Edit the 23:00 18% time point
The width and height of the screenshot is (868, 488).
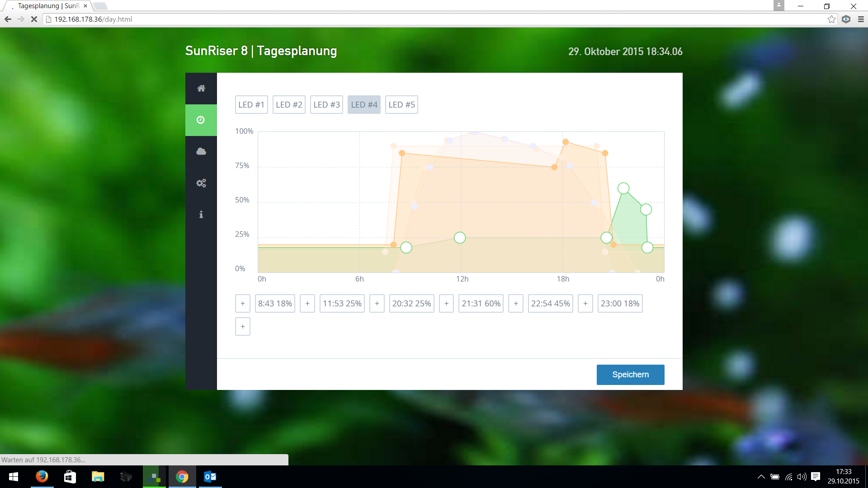[620, 304]
